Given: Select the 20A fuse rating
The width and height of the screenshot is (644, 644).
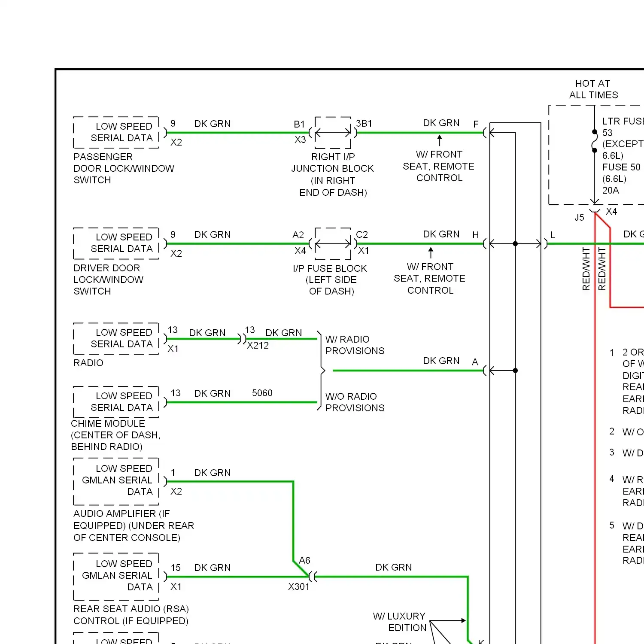Looking at the screenshot, I should (x=611, y=190).
